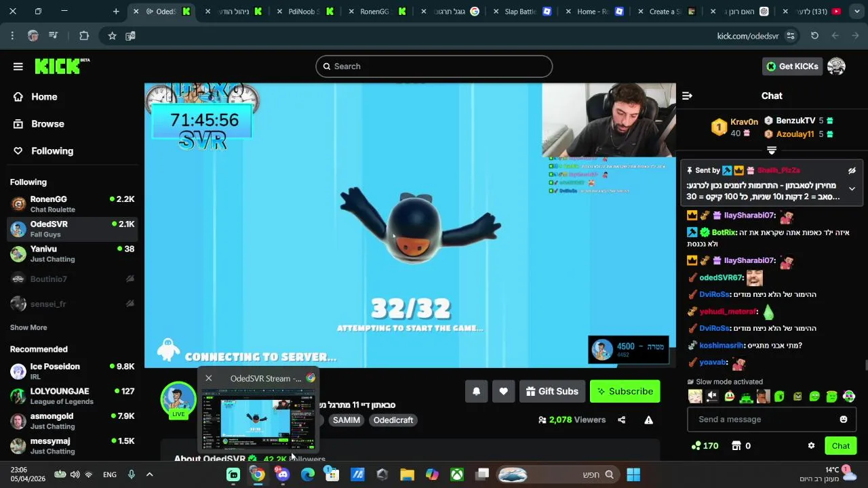The height and width of the screenshot is (488, 868).
Task: Click the 170 channel points balance
Action: [x=705, y=446]
